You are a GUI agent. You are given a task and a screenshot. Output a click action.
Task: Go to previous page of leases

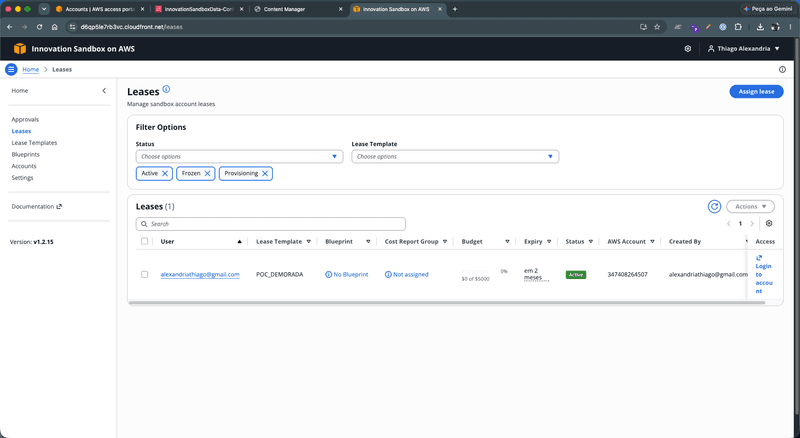click(x=729, y=224)
